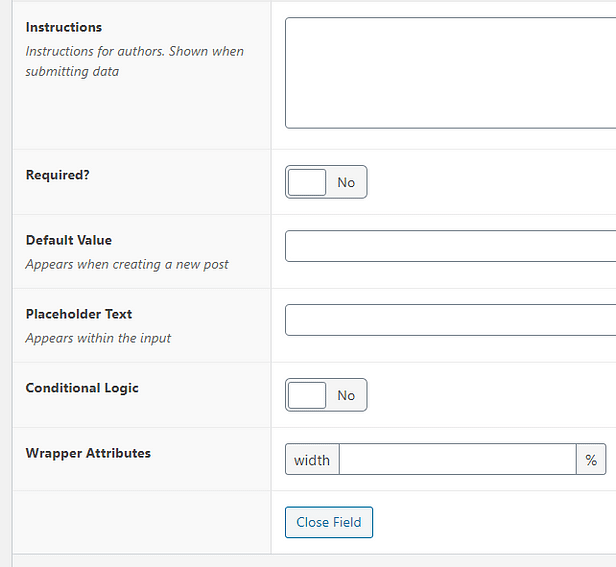
Task: Focus the Instructions text area
Action: (450, 73)
